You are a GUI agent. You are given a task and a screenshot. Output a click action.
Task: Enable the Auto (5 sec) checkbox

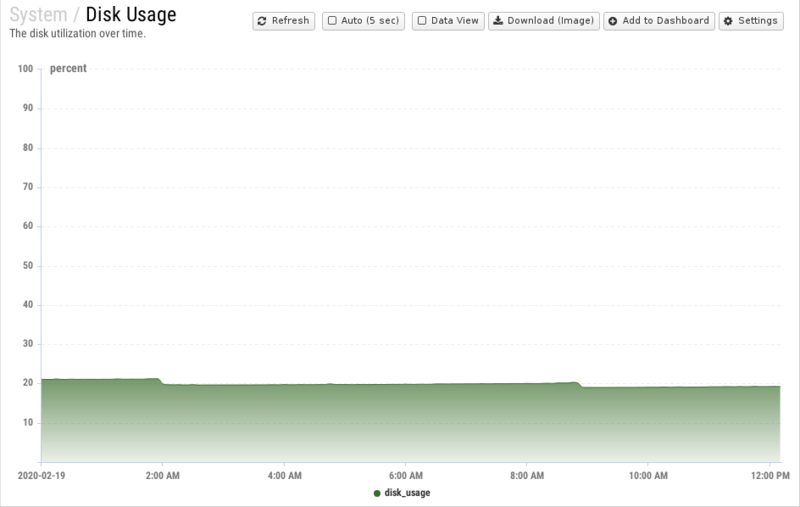[x=332, y=21]
